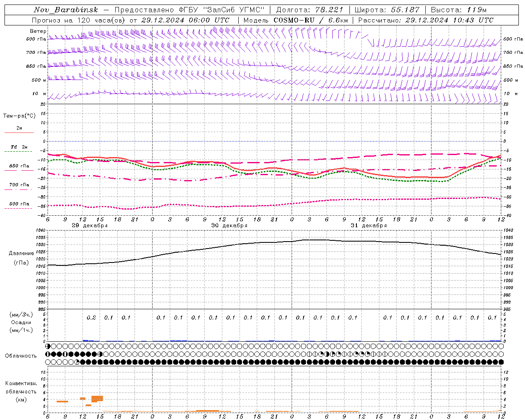Select the (мм/1ч.) precipitation unit label
Image resolution: width=525 pixels, height=420 pixels.
tap(21, 330)
